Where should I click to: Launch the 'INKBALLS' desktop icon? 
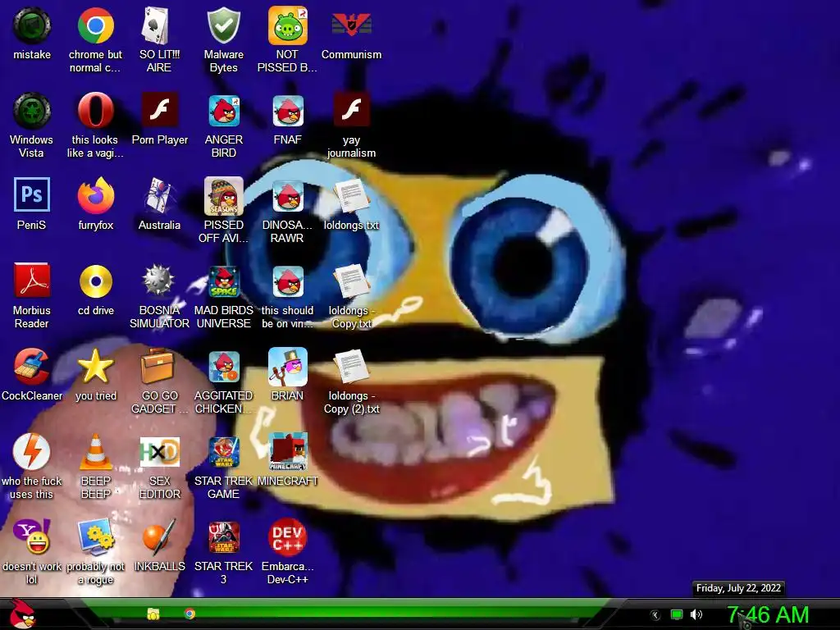pos(159,537)
